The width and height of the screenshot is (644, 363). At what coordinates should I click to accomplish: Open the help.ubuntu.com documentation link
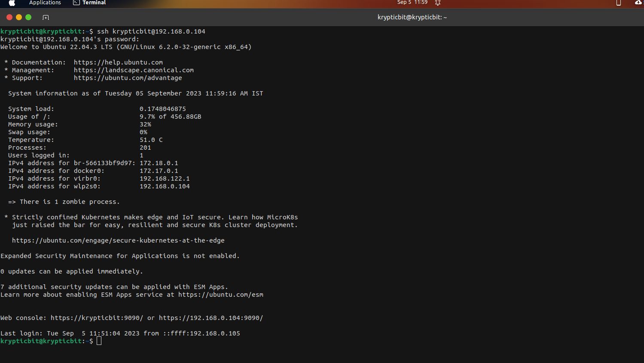coord(118,62)
